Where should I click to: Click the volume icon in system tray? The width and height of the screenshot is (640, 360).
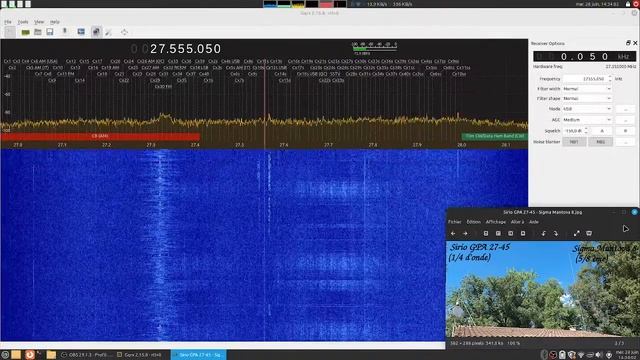[598, 355]
